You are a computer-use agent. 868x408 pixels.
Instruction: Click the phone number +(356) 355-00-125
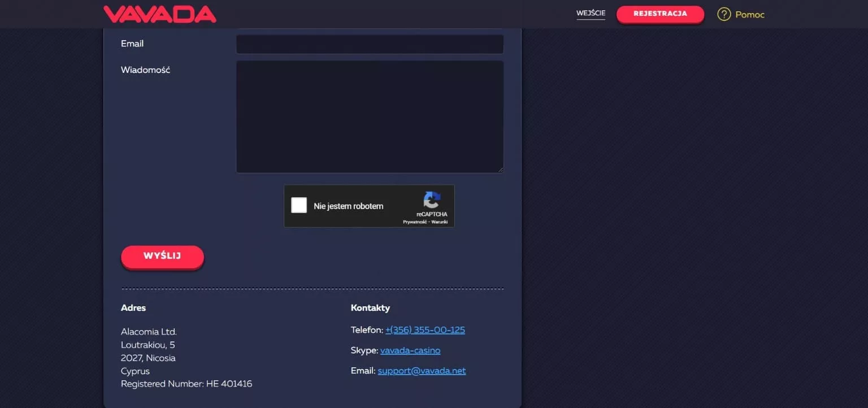(425, 330)
